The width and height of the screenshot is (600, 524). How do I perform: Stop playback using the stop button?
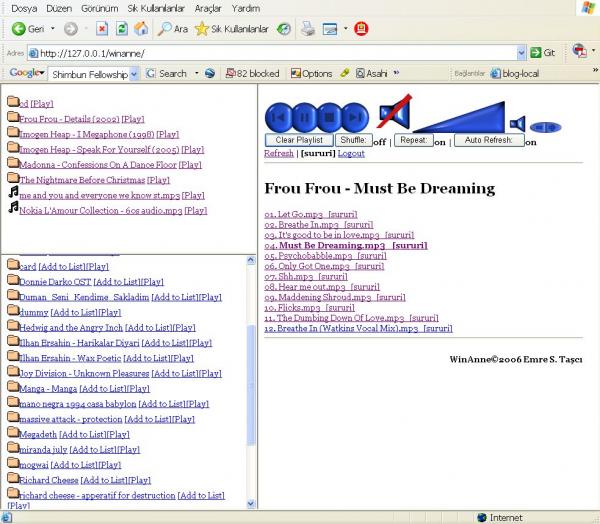pos(330,118)
